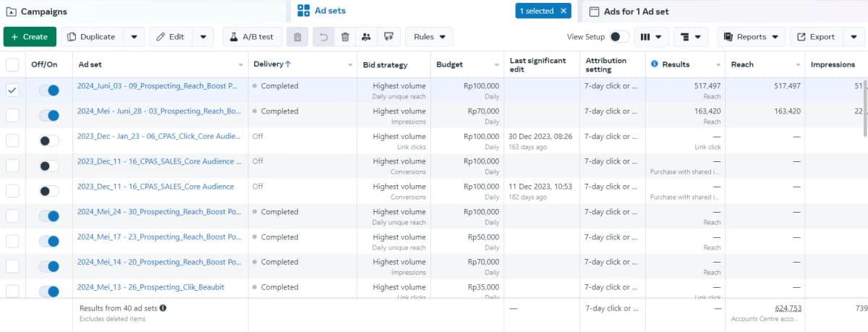868x332 pixels.
Task: Start an A/B test
Action: click(252, 37)
